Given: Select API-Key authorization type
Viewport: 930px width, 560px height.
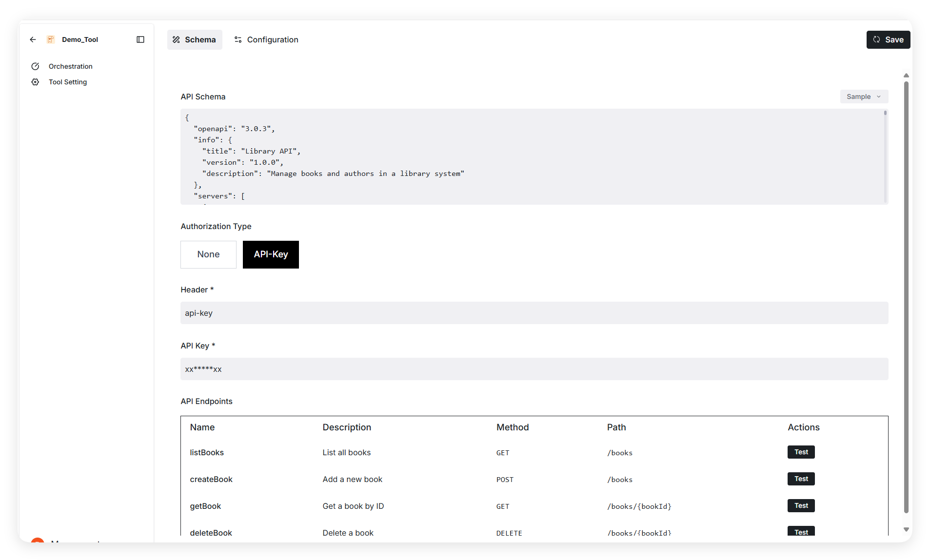Looking at the screenshot, I should click(x=271, y=254).
